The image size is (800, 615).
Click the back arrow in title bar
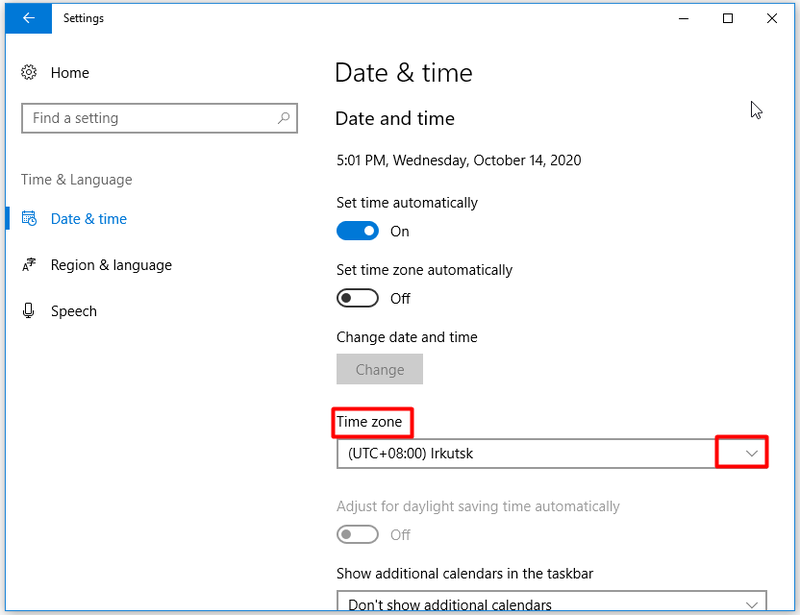tap(29, 18)
